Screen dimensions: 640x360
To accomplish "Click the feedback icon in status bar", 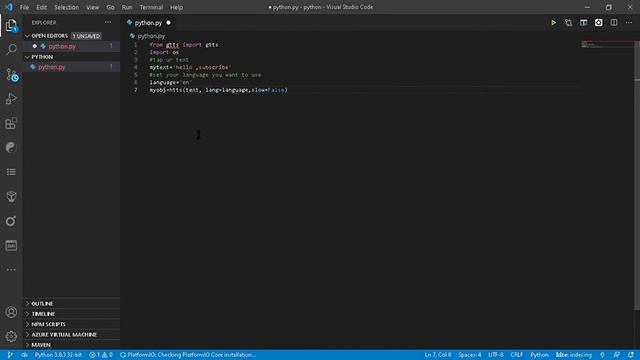I will tap(617, 355).
